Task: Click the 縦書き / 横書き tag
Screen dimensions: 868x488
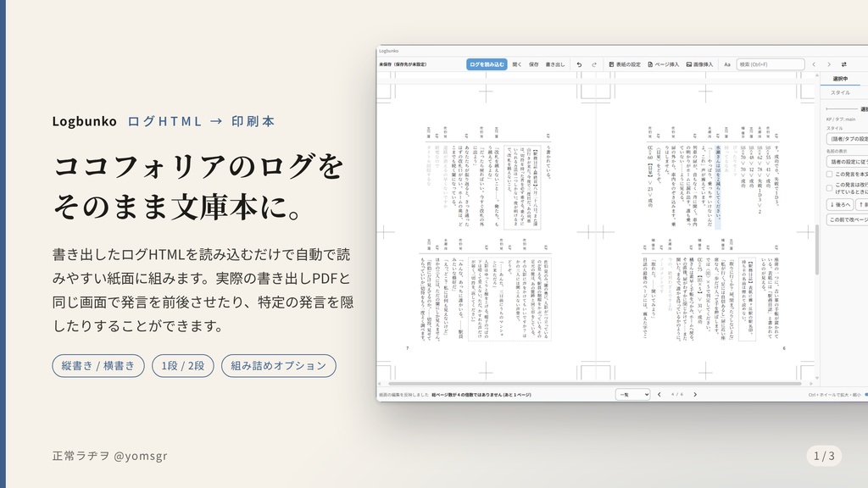Action: coord(98,366)
